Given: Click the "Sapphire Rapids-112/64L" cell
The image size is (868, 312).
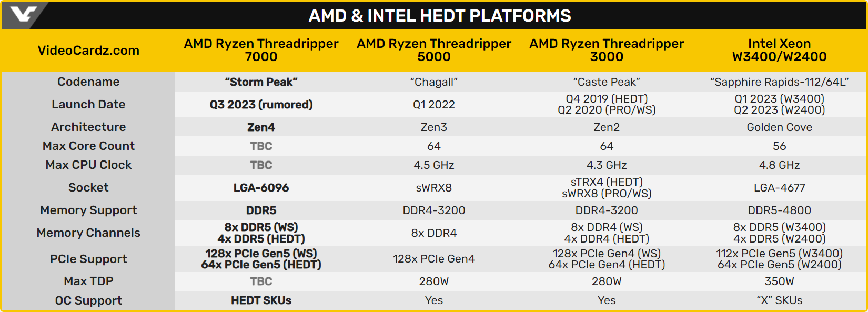Looking at the screenshot, I should [779, 82].
